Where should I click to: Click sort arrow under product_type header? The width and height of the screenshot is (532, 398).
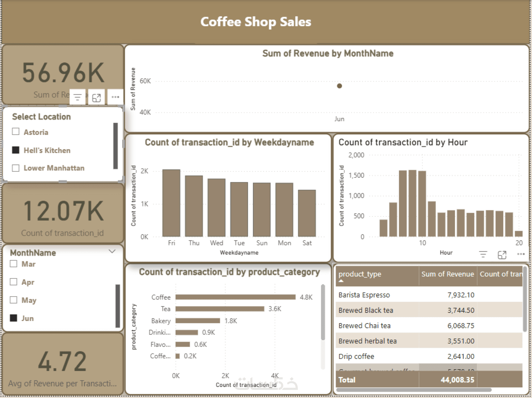(341, 281)
